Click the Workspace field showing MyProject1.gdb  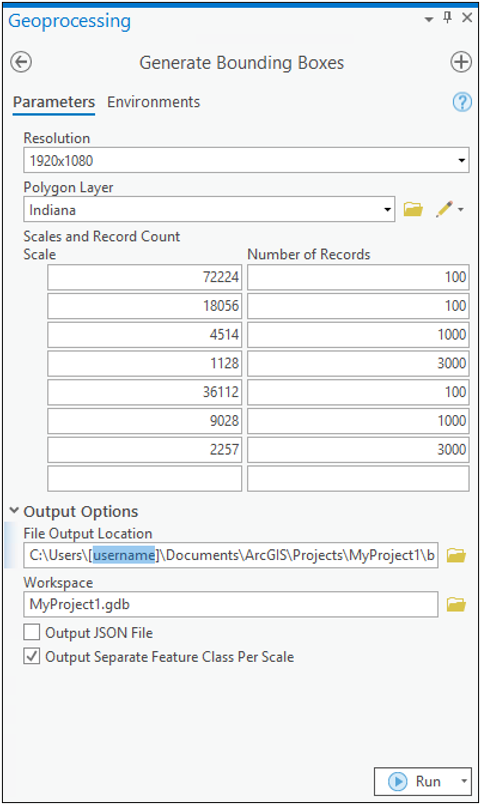[x=231, y=604]
